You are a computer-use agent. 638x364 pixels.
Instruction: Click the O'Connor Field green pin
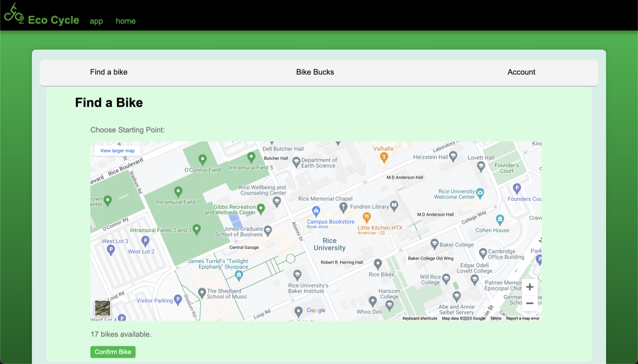click(202, 159)
